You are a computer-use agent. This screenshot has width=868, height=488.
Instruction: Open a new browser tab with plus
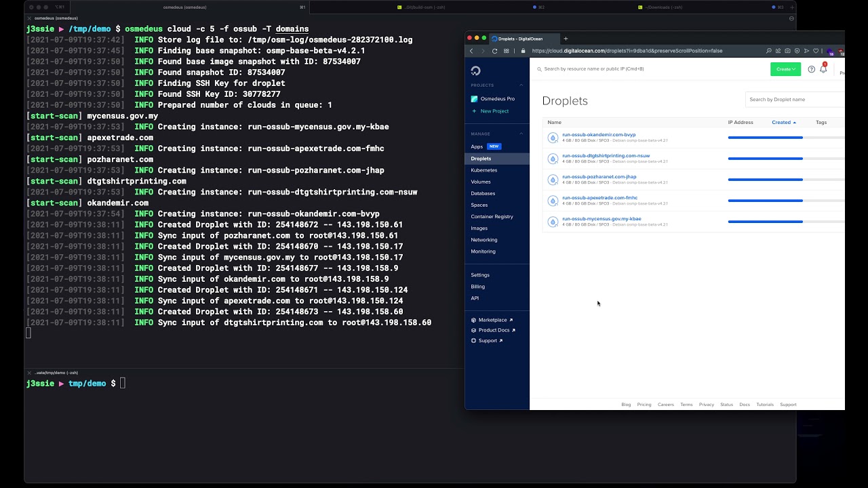(566, 39)
